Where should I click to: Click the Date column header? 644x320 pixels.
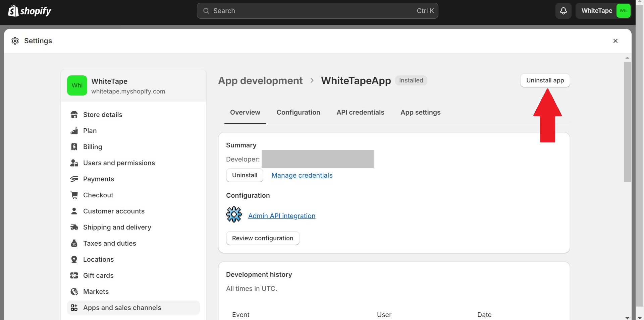tap(484, 315)
